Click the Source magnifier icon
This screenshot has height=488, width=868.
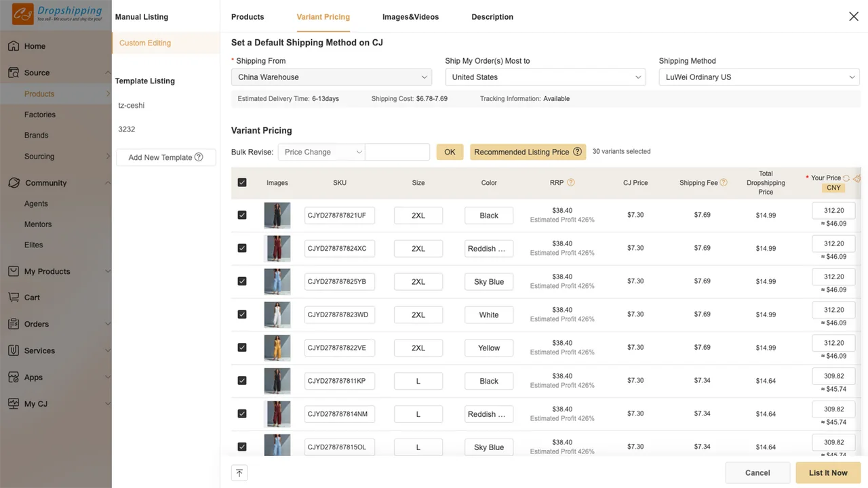click(14, 73)
